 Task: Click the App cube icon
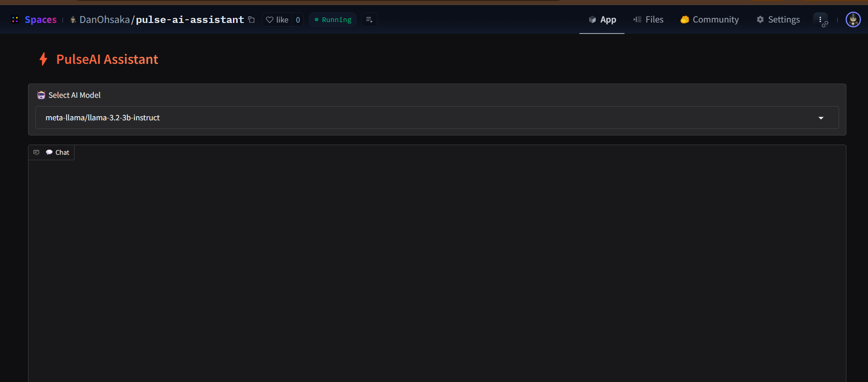click(592, 19)
